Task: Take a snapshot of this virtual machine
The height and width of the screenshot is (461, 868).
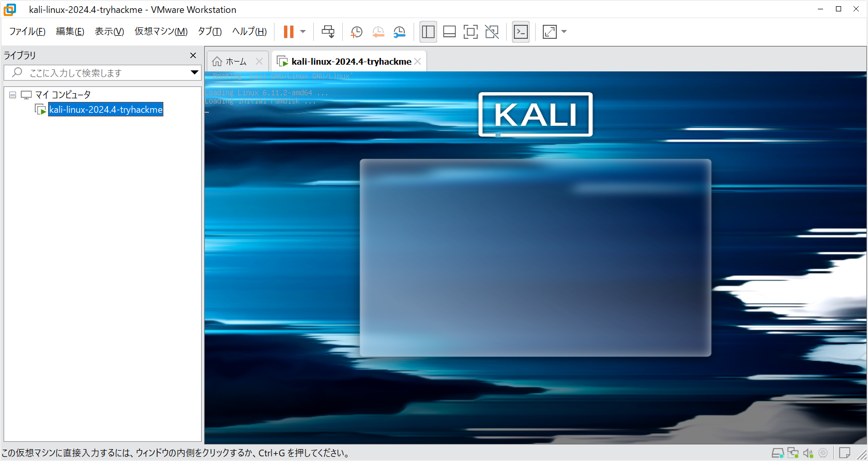Action: (356, 32)
